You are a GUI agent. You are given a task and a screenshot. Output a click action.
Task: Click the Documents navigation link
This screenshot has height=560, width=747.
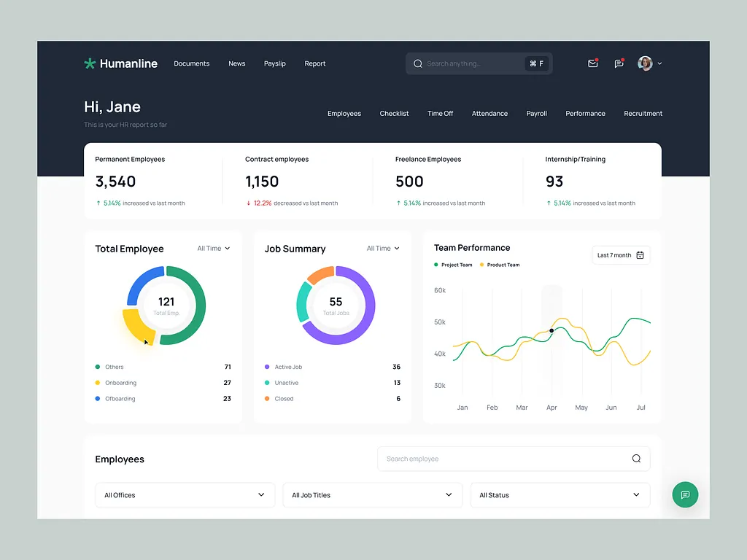coord(192,63)
